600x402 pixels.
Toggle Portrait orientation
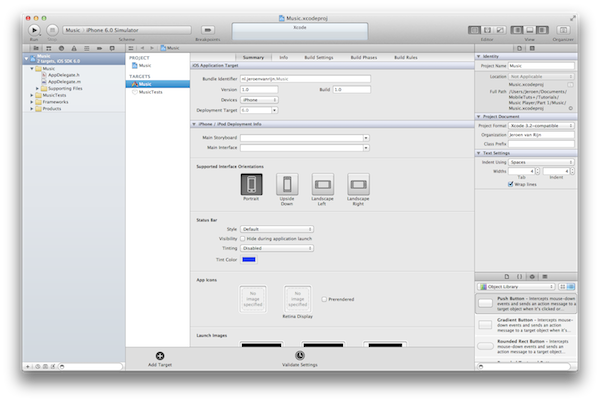click(251, 184)
